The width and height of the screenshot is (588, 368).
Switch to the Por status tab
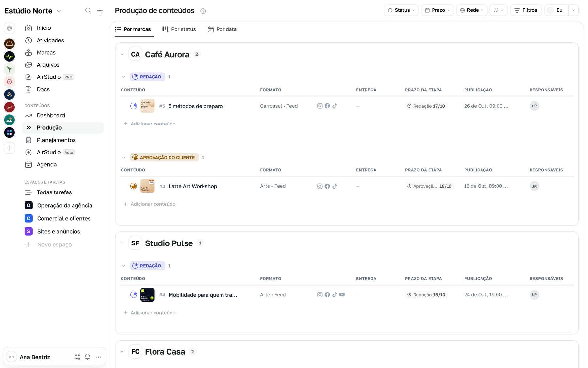pyautogui.click(x=179, y=29)
